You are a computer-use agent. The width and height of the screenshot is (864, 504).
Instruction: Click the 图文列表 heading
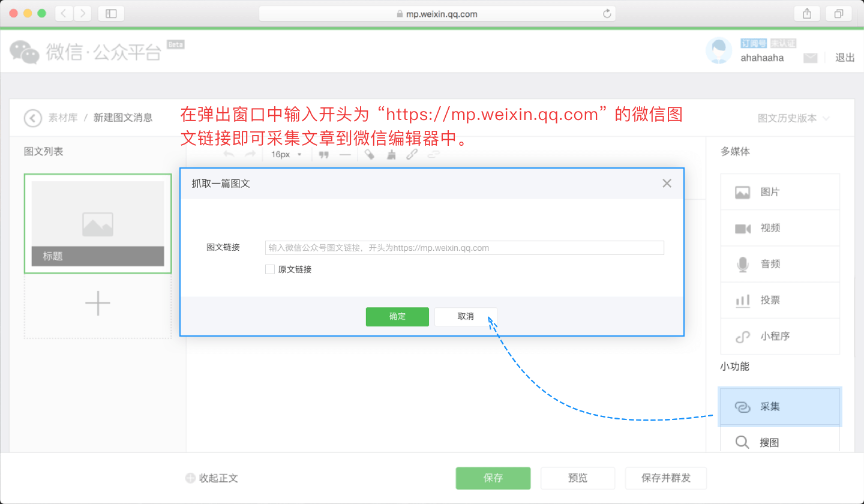point(43,151)
